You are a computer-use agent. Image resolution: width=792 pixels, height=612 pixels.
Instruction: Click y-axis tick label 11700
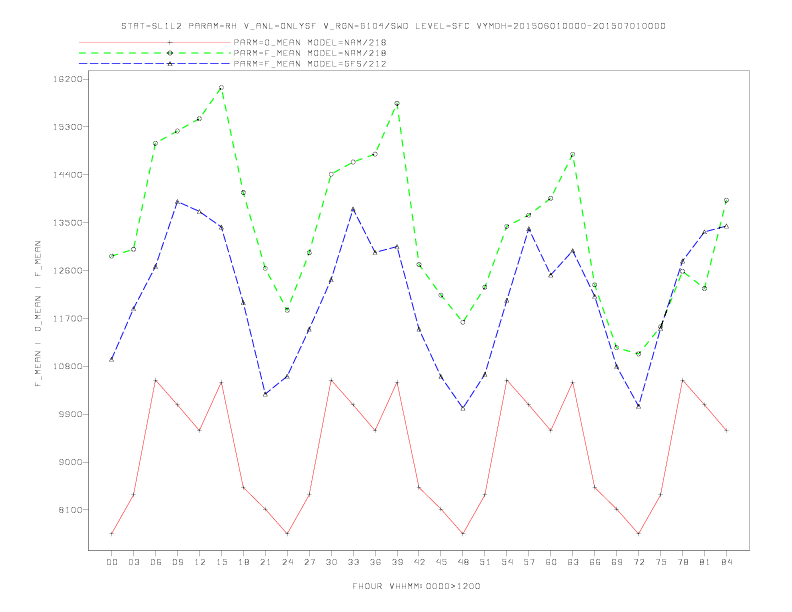pyautogui.click(x=68, y=319)
